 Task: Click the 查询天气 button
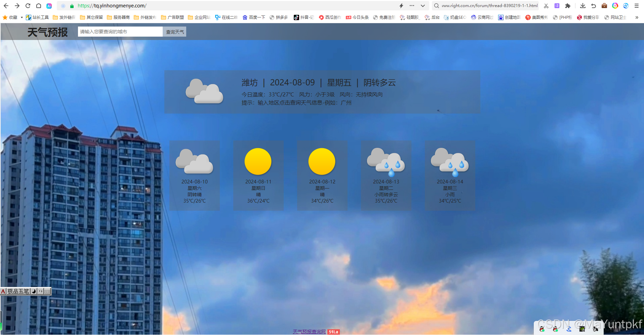(175, 32)
